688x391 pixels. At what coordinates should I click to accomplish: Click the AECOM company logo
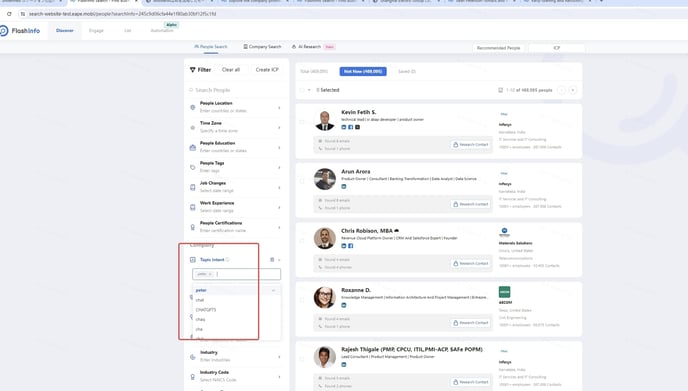(x=505, y=292)
